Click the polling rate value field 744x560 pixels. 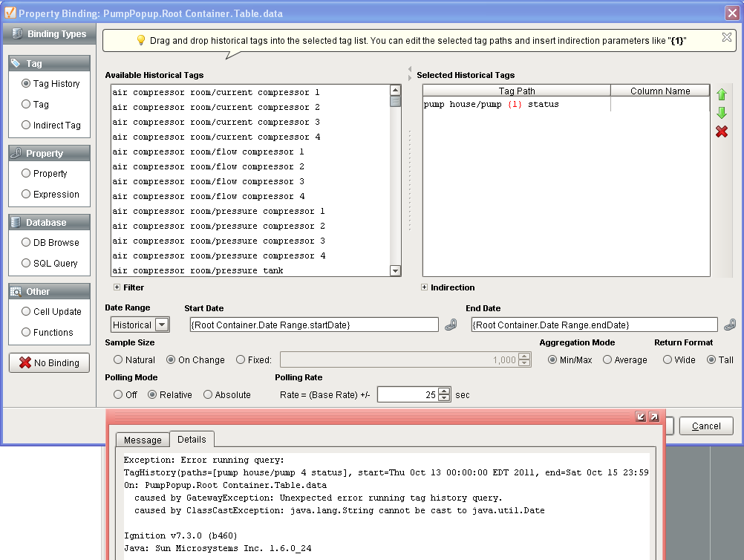pyautogui.click(x=408, y=394)
